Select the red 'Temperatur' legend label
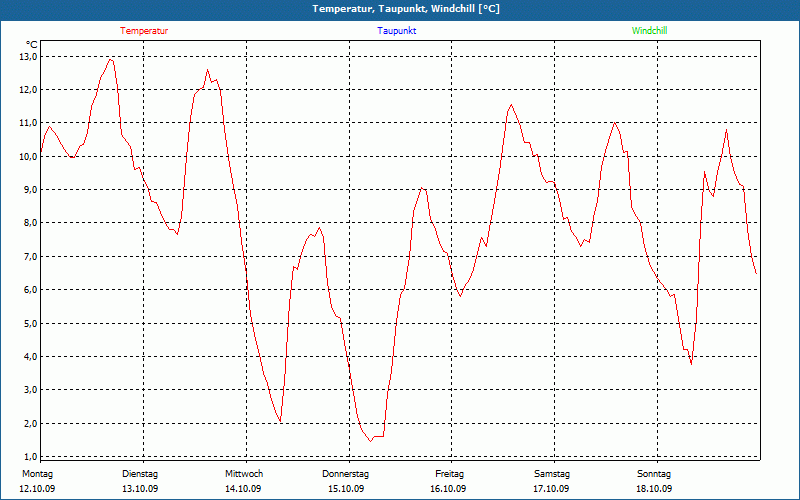 tap(144, 31)
